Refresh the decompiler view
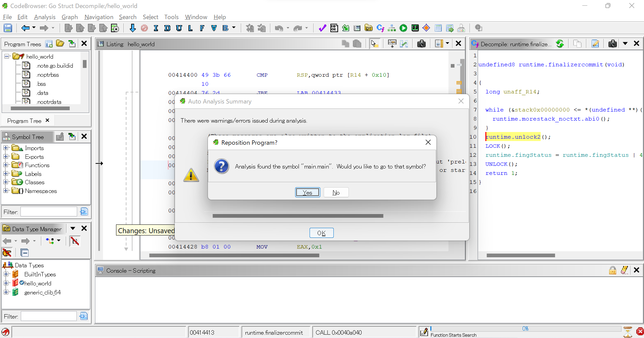Screen dimensions: 644x338 [560, 44]
